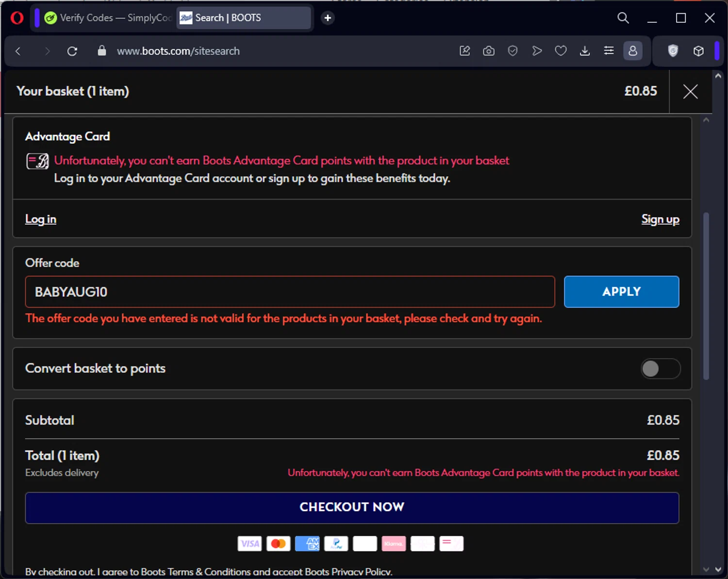Click the invalid offer code error message

(x=283, y=318)
